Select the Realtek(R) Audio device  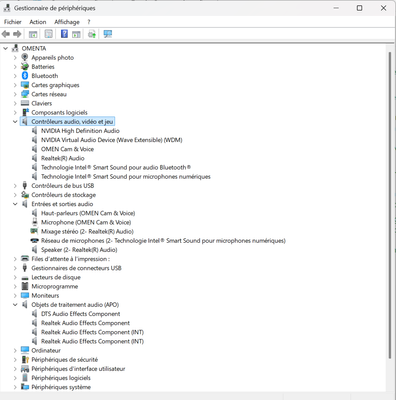(63, 158)
